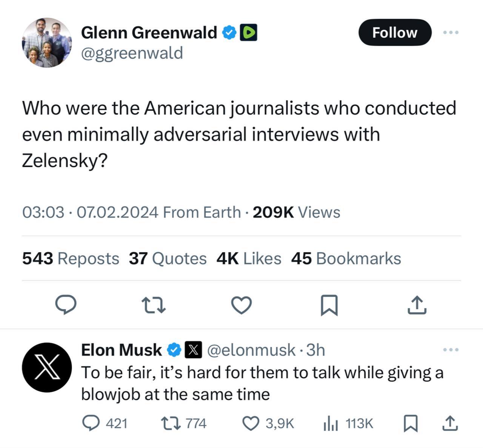Repost the main post
Viewport: 483px width, 448px height.
point(154,305)
